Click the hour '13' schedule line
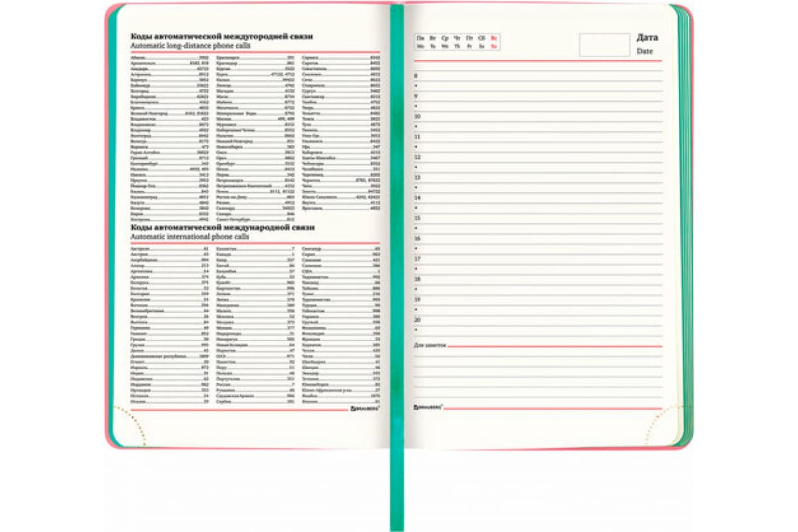798x532 pixels. click(538, 178)
